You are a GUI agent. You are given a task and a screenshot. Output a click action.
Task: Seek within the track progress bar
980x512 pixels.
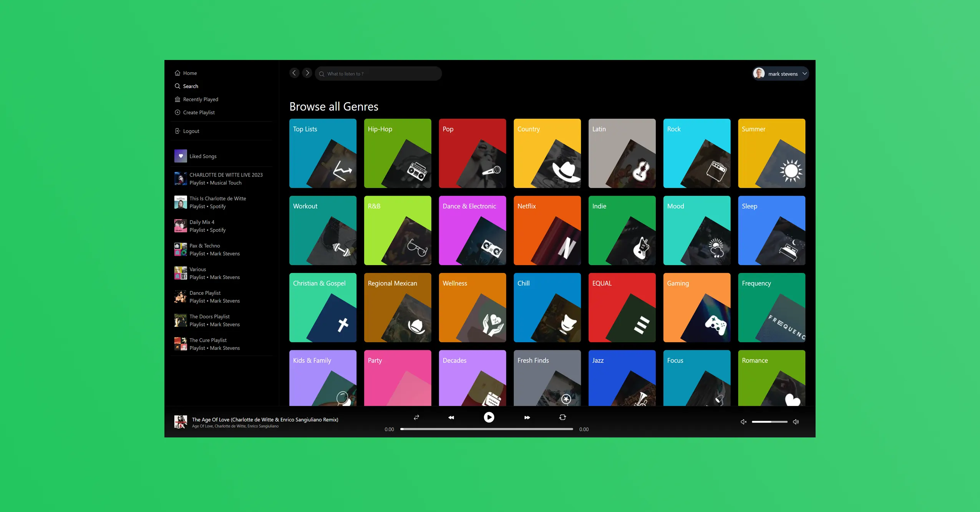coord(486,429)
